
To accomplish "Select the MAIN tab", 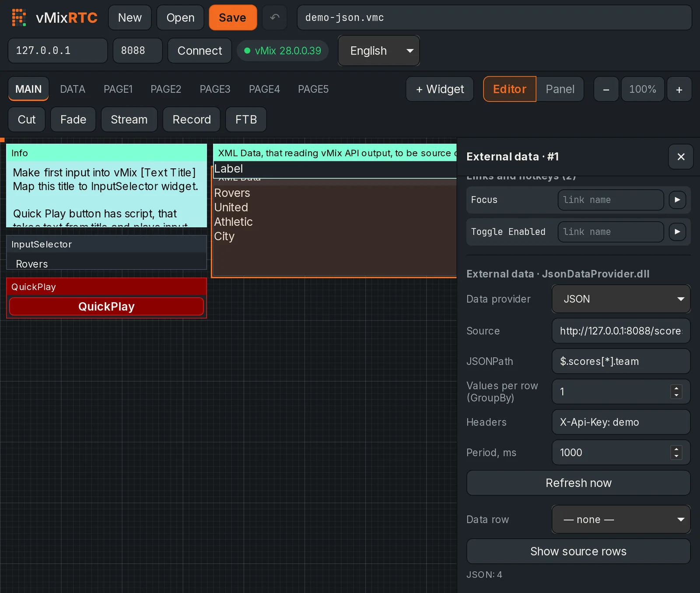I will (28, 89).
